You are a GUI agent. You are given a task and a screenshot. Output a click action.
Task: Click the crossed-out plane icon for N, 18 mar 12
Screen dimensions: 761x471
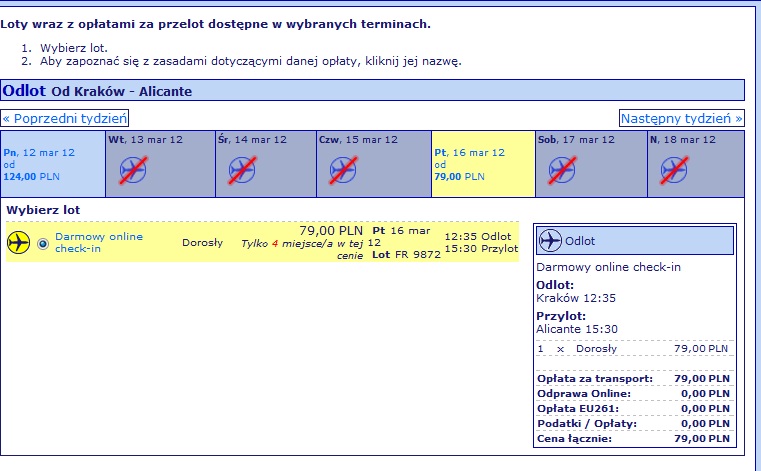click(674, 170)
